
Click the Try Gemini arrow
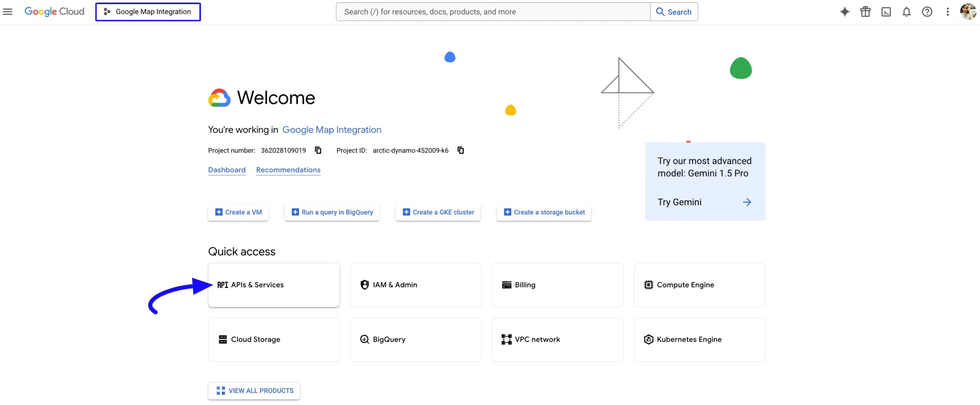(x=747, y=202)
